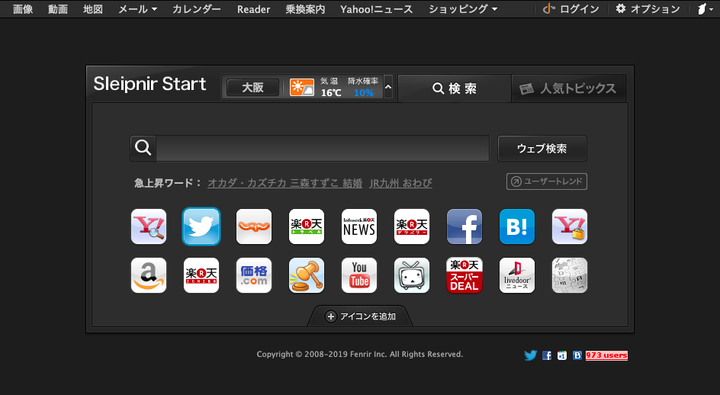Open the rightmost top-bar icon dropdown
720x395 pixels.
[705, 9]
